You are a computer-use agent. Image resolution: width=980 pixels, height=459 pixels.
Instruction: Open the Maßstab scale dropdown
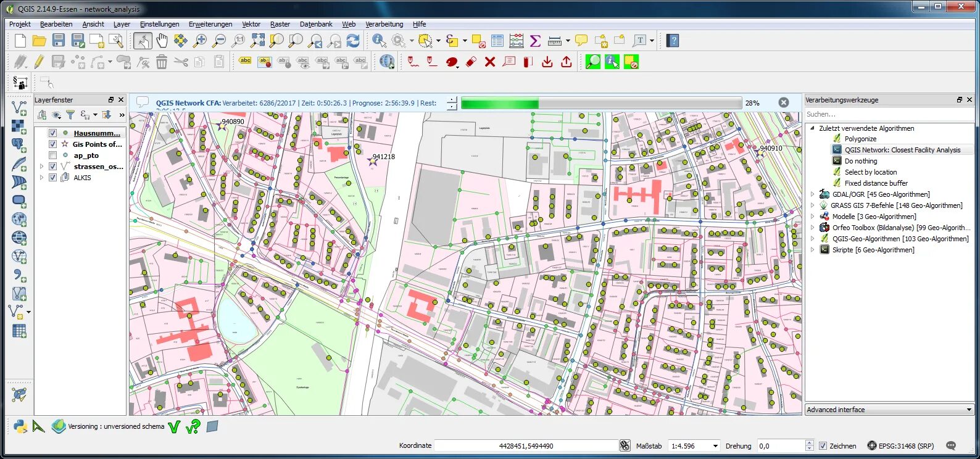(715, 445)
